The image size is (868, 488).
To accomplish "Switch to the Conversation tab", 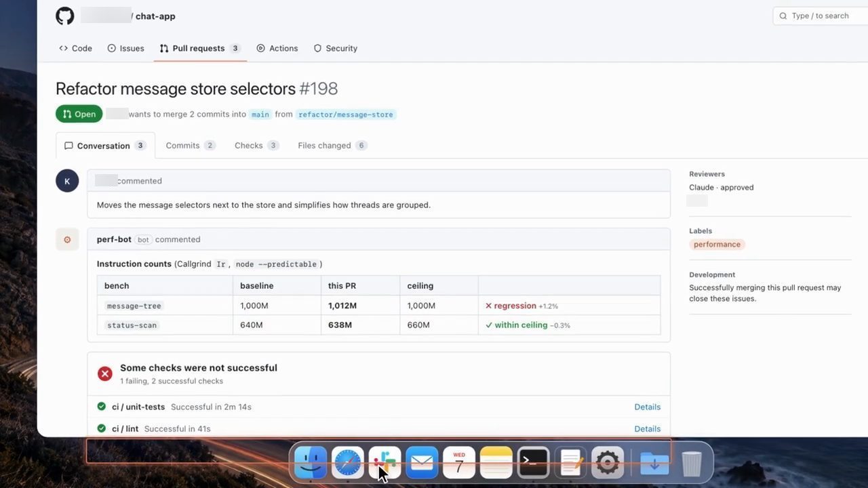I will (x=105, y=146).
